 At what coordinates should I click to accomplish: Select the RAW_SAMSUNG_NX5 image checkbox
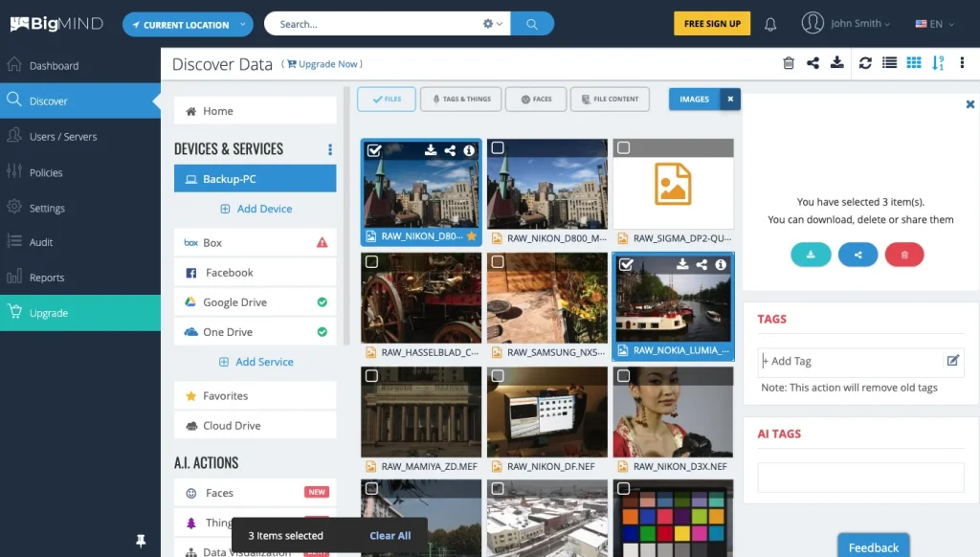point(498,262)
